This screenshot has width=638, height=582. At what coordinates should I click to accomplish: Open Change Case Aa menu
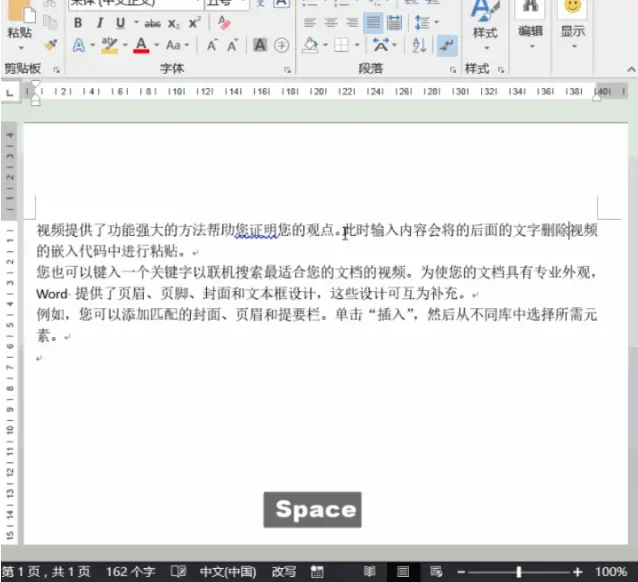pyautogui.click(x=177, y=45)
